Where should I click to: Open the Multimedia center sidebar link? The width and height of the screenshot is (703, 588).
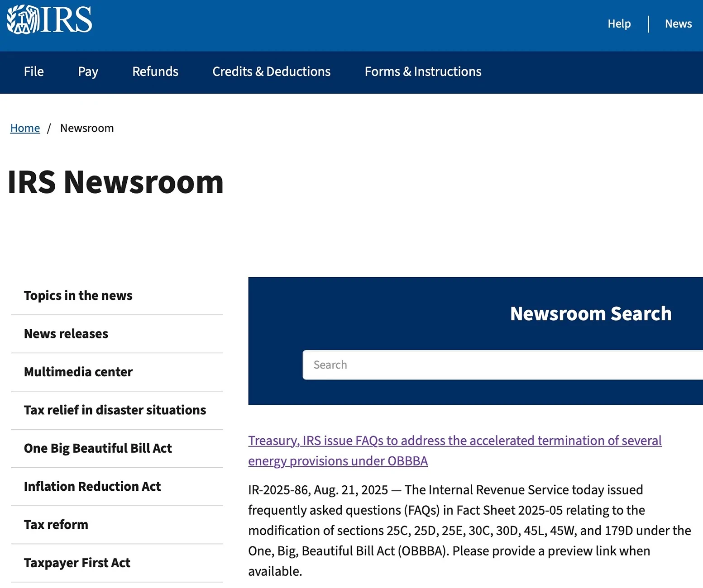(x=78, y=372)
